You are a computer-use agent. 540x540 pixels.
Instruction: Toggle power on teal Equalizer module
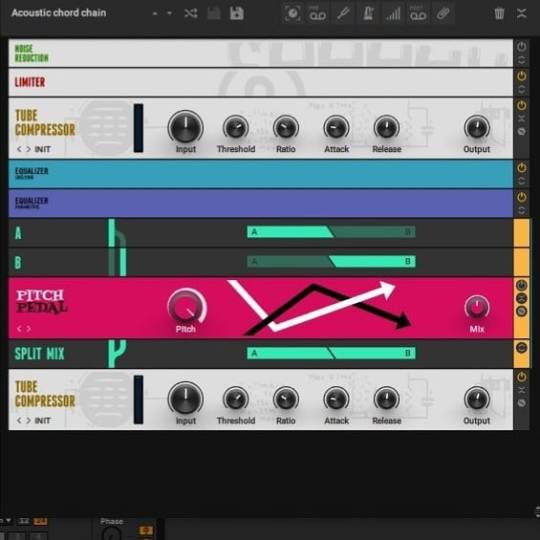click(x=521, y=168)
